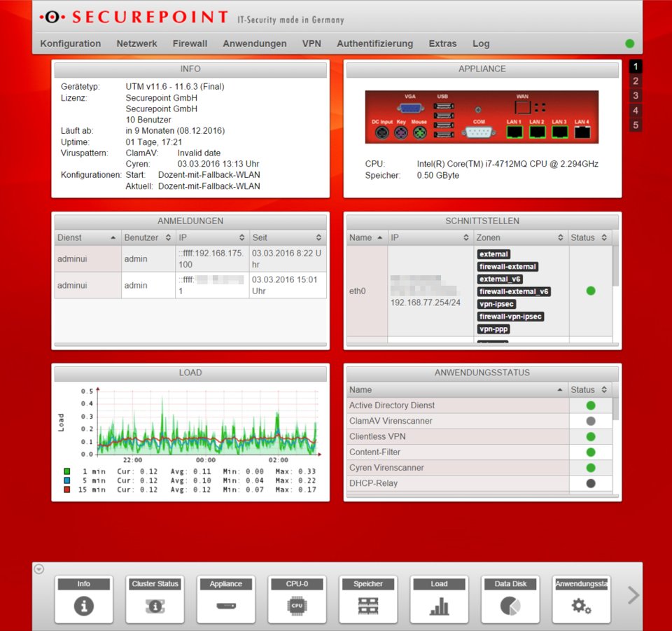Select the eth0 interface row name
Image resolution: width=672 pixels, height=631 pixels.
pyautogui.click(x=358, y=291)
